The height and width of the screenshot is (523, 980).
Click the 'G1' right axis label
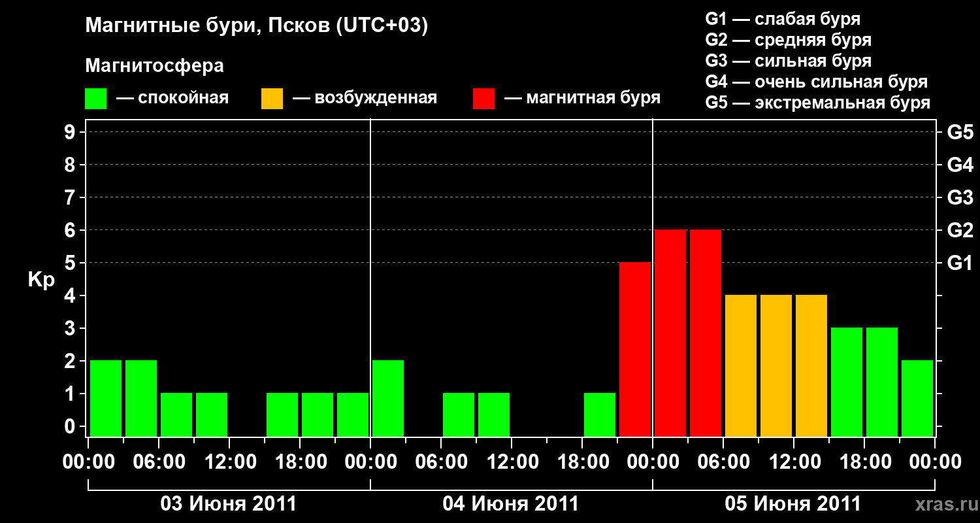[960, 263]
